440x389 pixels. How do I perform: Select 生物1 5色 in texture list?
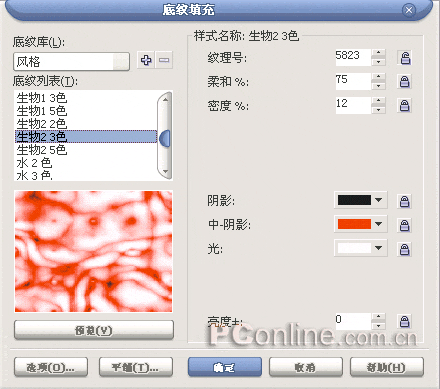[86, 111]
